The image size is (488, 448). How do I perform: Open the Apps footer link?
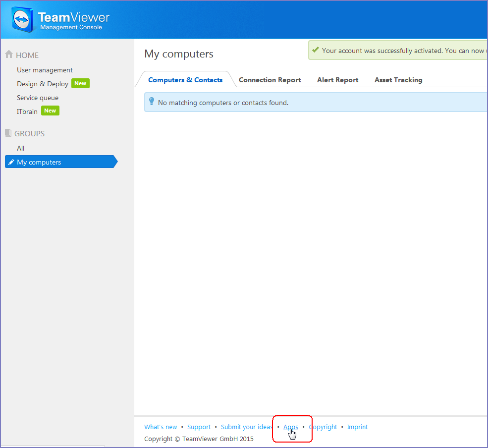click(x=291, y=427)
